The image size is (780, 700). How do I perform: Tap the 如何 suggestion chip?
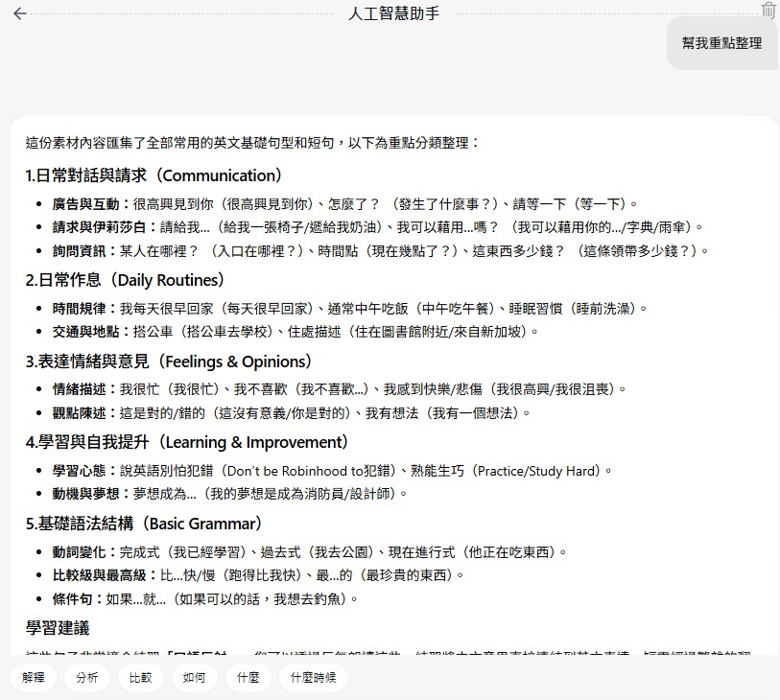(x=195, y=677)
